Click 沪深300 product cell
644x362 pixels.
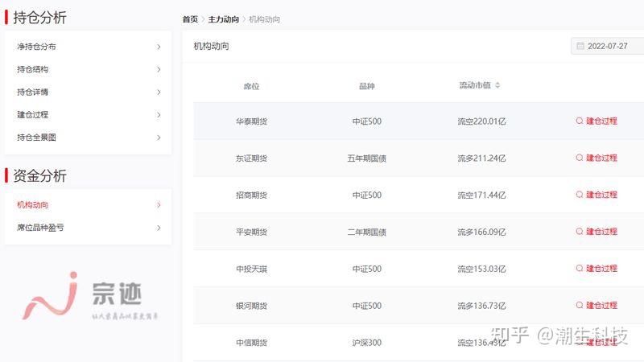point(367,343)
